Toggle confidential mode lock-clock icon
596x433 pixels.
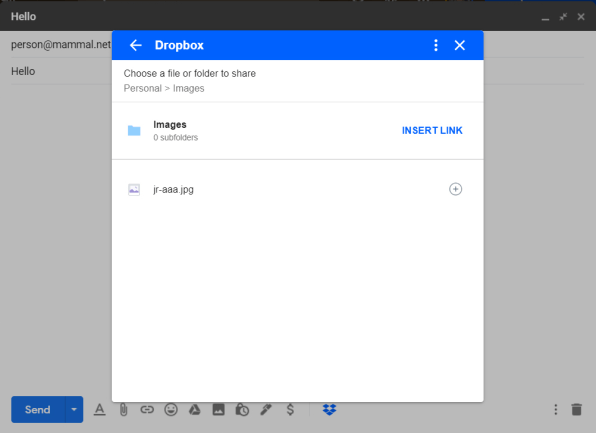pos(242,409)
